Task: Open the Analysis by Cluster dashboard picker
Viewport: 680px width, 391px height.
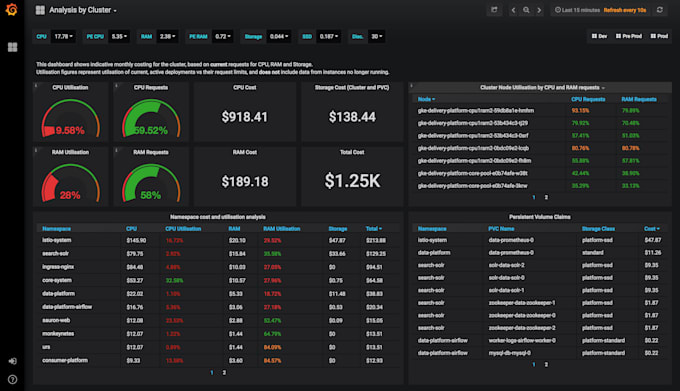Action: pyautogui.click(x=83, y=10)
